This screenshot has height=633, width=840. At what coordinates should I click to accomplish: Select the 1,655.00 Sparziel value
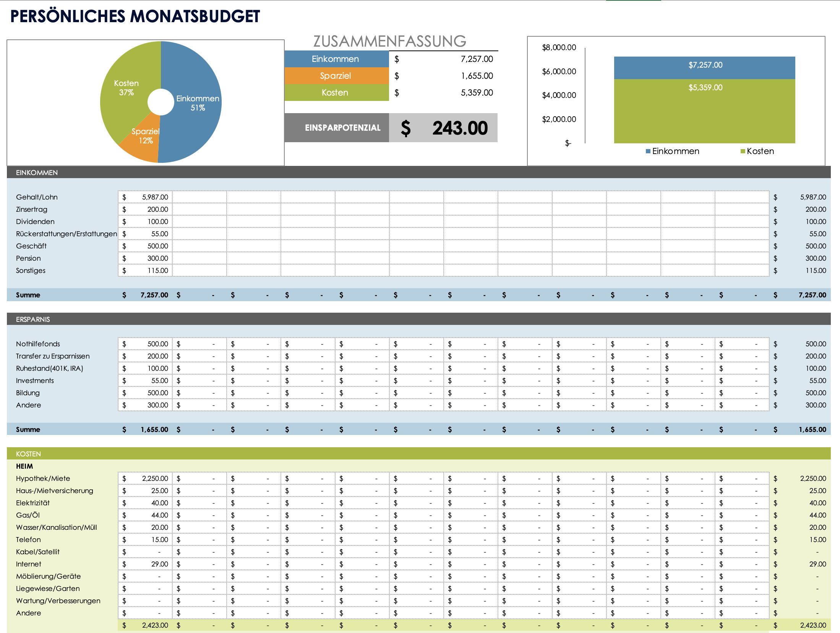[x=477, y=76]
